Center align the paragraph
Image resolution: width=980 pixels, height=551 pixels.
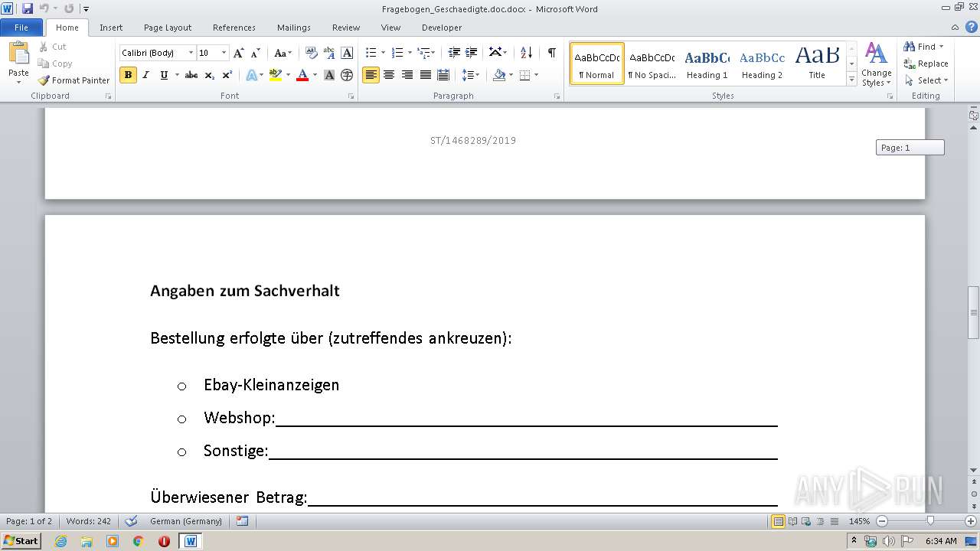[x=389, y=75]
